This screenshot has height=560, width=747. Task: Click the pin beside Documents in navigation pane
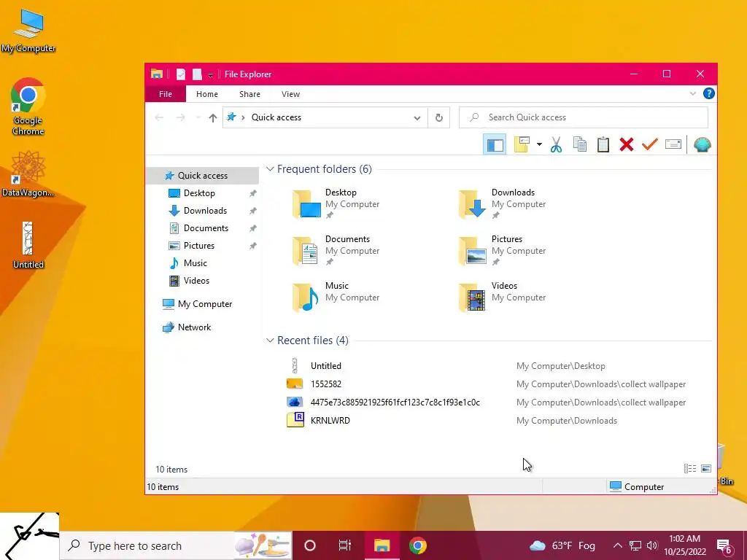click(252, 228)
